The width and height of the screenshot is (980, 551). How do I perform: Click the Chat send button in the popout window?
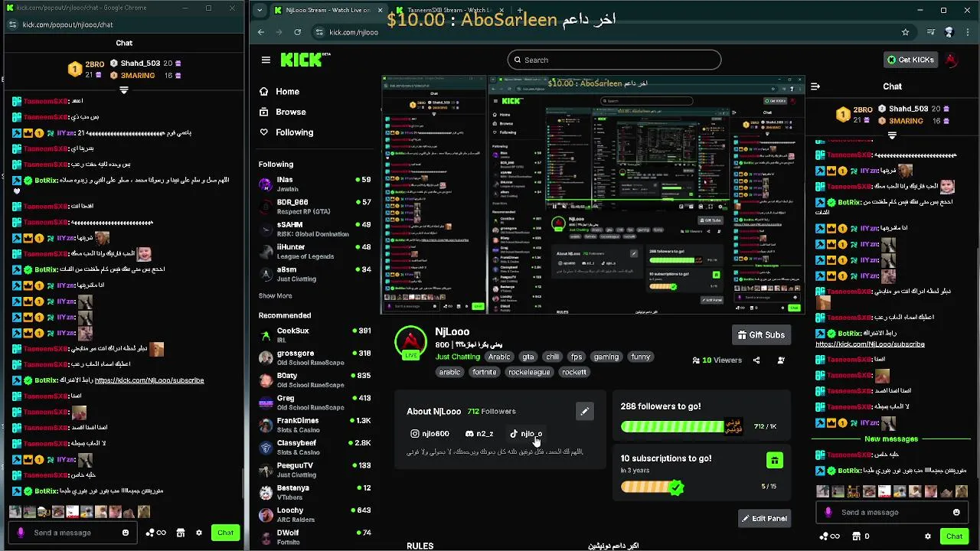click(x=225, y=533)
